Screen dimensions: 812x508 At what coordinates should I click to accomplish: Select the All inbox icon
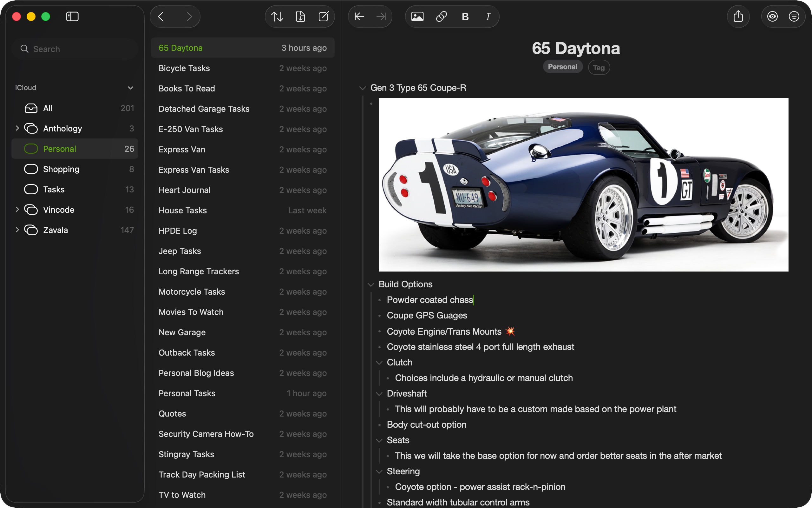[31, 108]
